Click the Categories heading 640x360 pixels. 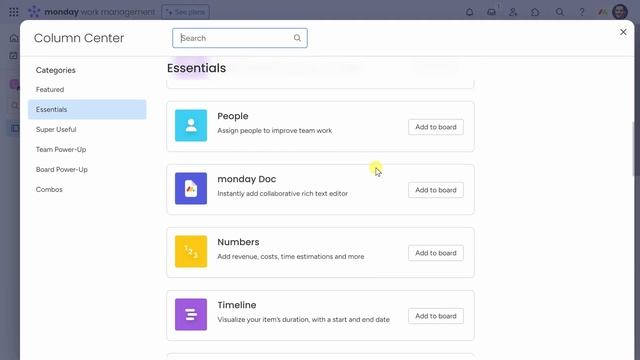pyautogui.click(x=56, y=70)
